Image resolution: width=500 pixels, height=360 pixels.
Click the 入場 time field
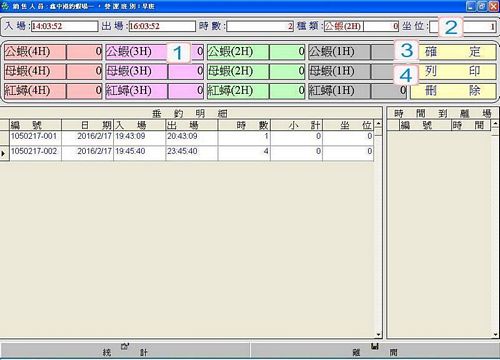click(65, 26)
